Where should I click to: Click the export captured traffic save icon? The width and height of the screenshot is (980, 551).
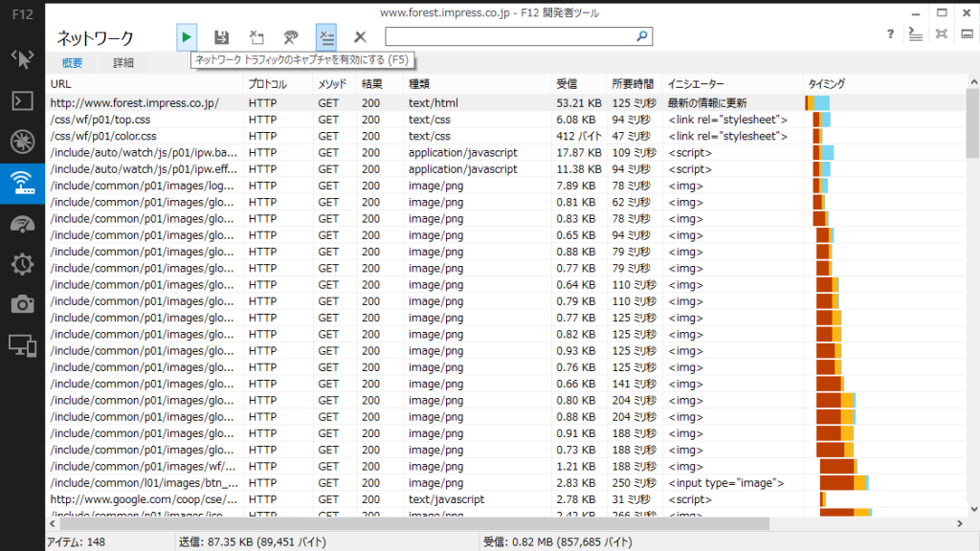(x=221, y=37)
